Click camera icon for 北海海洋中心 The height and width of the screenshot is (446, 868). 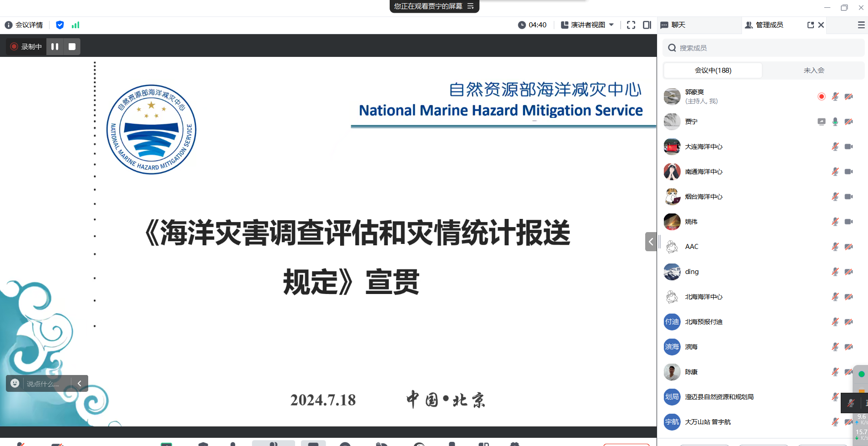[x=849, y=297]
